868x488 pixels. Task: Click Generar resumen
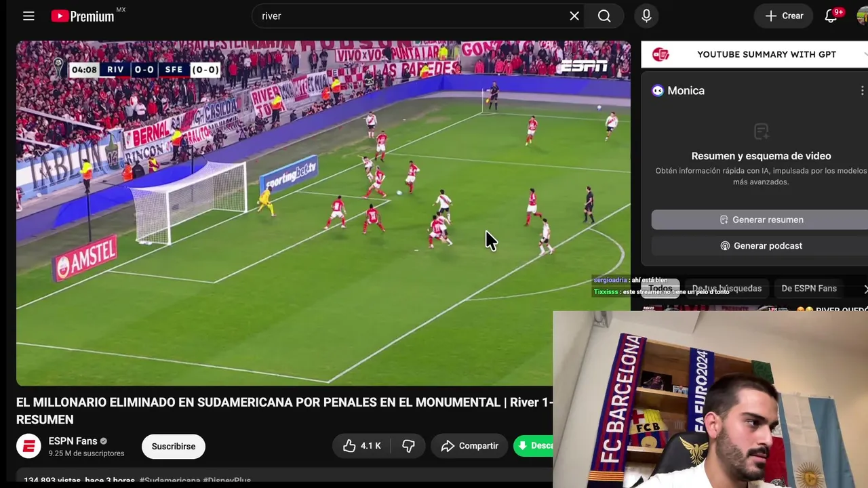click(x=760, y=220)
